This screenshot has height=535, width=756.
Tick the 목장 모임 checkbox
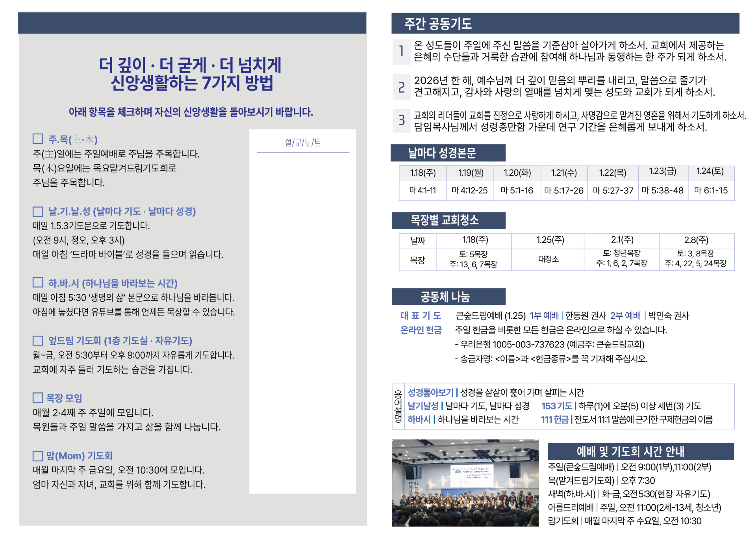point(38,398)
